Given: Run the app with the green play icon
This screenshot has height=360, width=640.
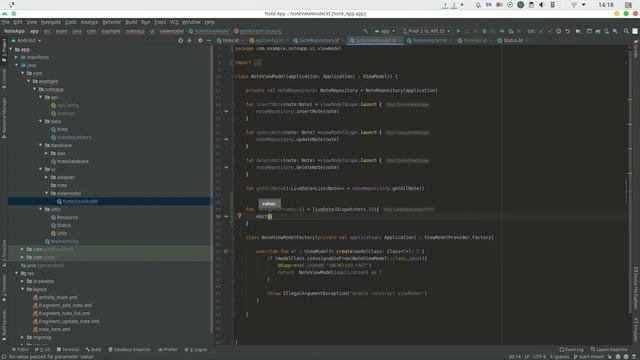Looking at the screenshot, I should (458, 31).
